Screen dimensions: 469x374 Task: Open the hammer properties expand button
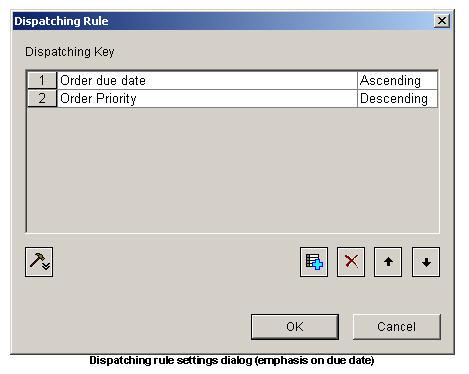point(39,262)
